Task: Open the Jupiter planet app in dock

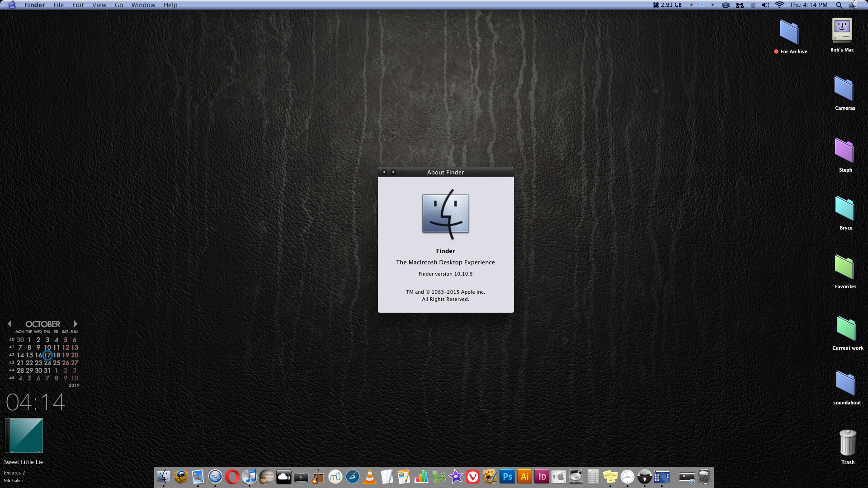Action: click(266, 477)
